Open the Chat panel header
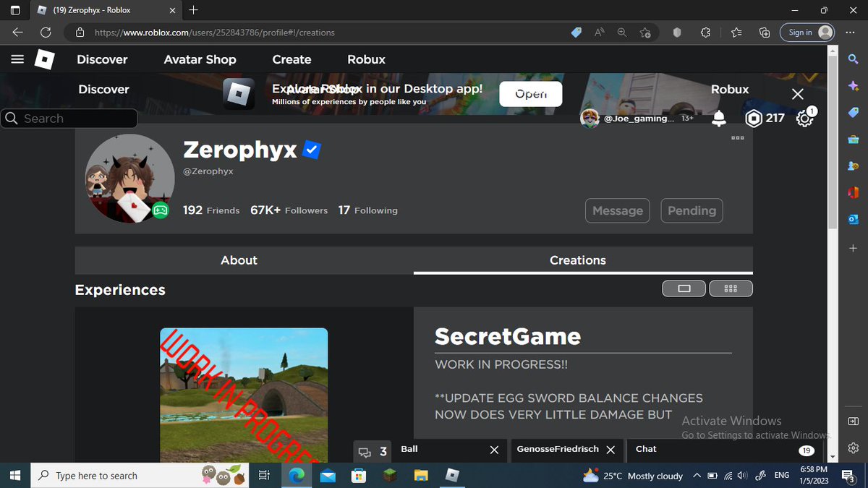 [723, 450]
